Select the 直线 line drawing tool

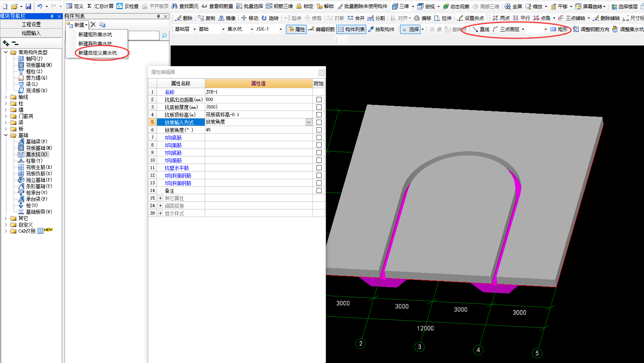coord(481,29)
